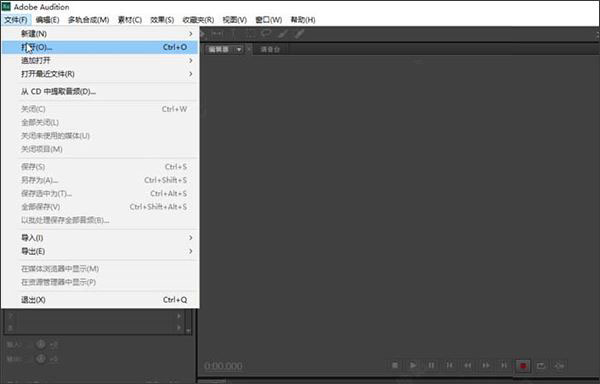
Task: Click the 输出 output gain knob
Action: [x=41, y=359]
